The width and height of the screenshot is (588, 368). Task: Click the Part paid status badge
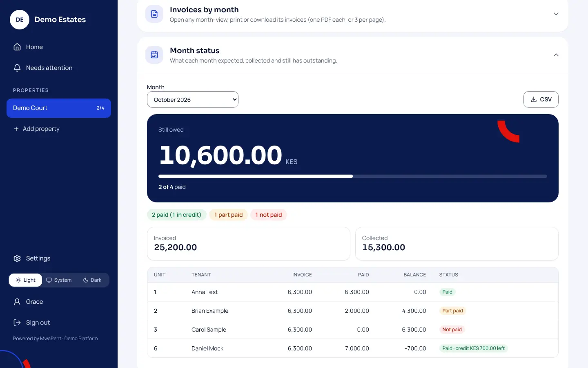point(453,311)
